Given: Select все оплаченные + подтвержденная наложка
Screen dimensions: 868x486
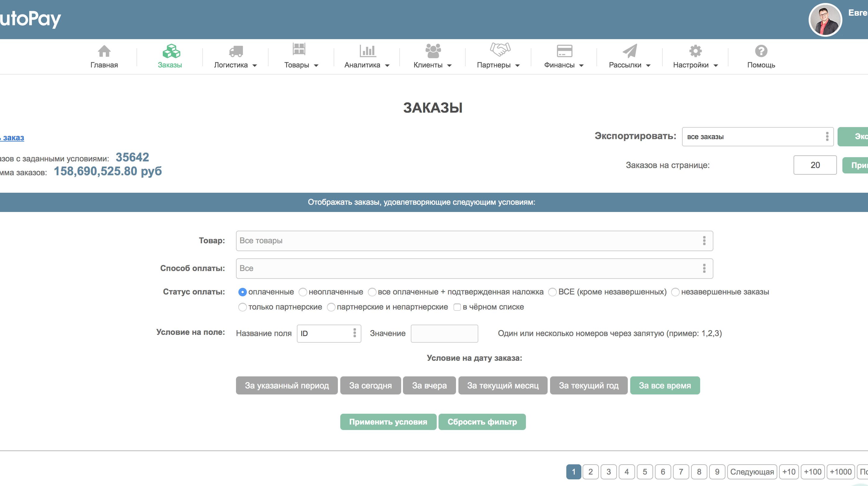Looking at the screenshot, I should tap(372, 292).
